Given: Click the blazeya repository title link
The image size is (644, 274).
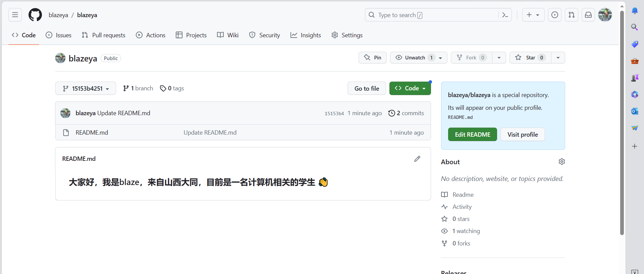Looking at the screenshot, I should [x=83, y=58].
